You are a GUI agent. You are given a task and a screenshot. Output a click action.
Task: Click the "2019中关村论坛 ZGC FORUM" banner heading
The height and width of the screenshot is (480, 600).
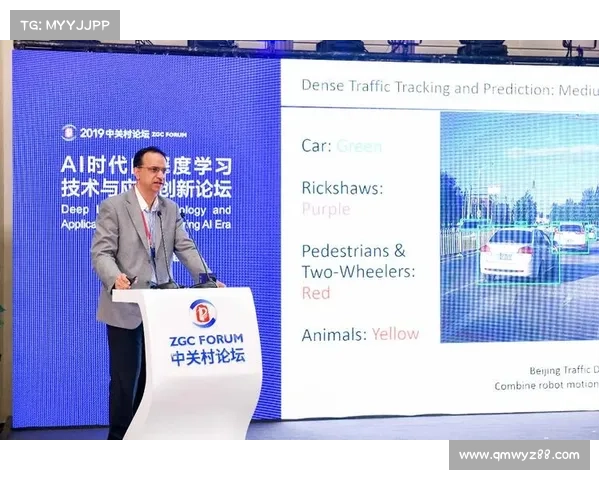(x=133, y=133)
